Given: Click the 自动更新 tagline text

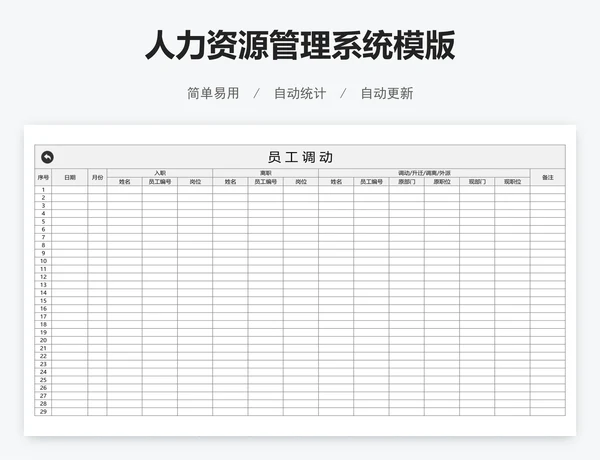Looking at the screenshot, I should tap(387, 93).
